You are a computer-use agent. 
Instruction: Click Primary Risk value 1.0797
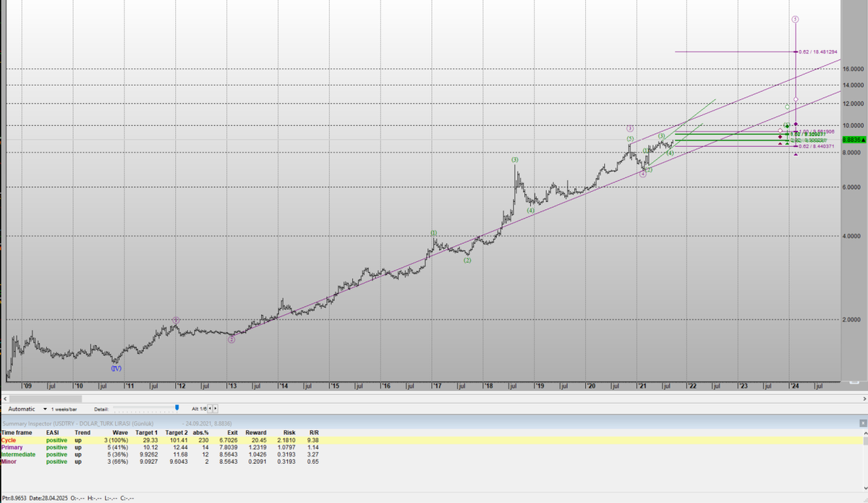pos(286,447)
